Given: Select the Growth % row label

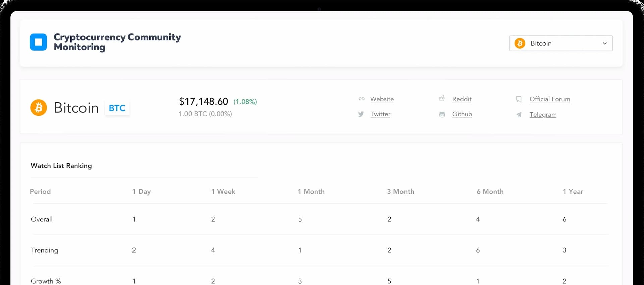Looking at the screenshot, I should (x=46, y=281).
